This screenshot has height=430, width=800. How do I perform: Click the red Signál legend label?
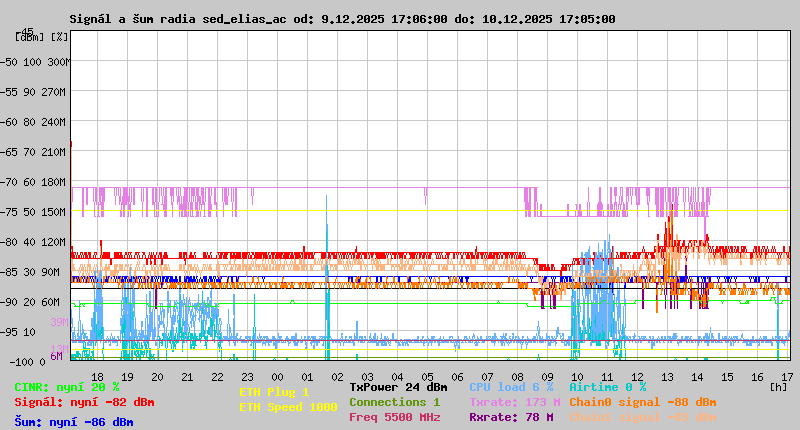click(x=84, y=402)
